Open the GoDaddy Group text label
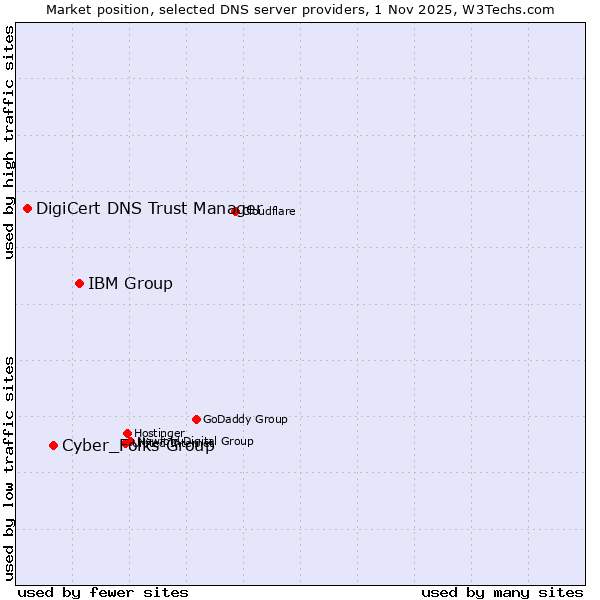Image resolution: width=600 pixels, height=600 pixels. 245,419
